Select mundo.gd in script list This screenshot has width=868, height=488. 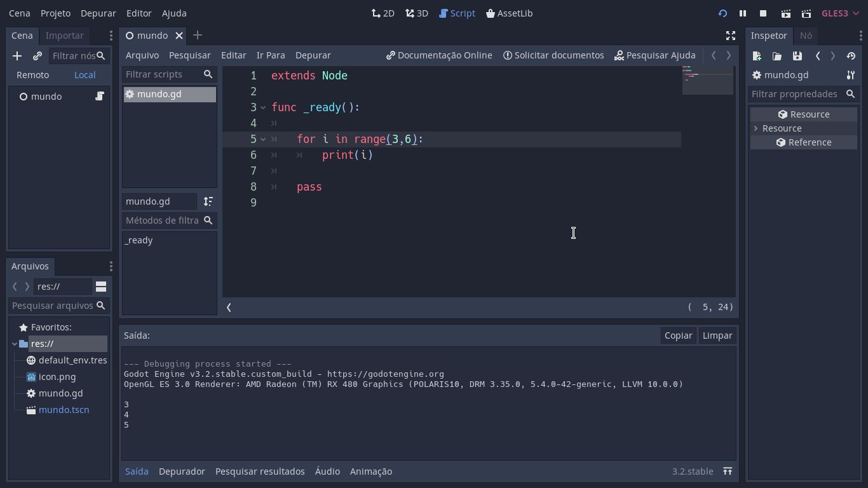(170, 94)
